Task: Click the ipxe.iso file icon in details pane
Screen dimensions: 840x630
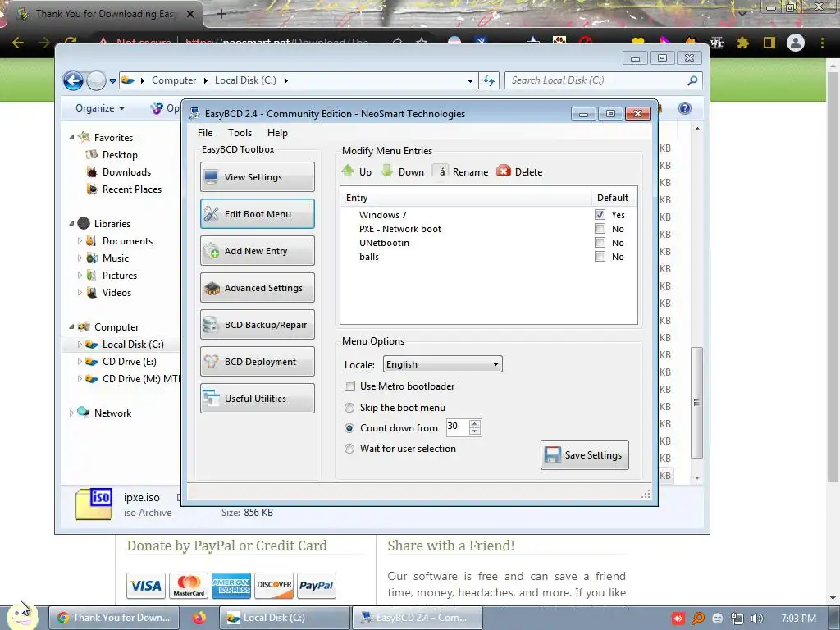Action: click(x=94, y=504)
